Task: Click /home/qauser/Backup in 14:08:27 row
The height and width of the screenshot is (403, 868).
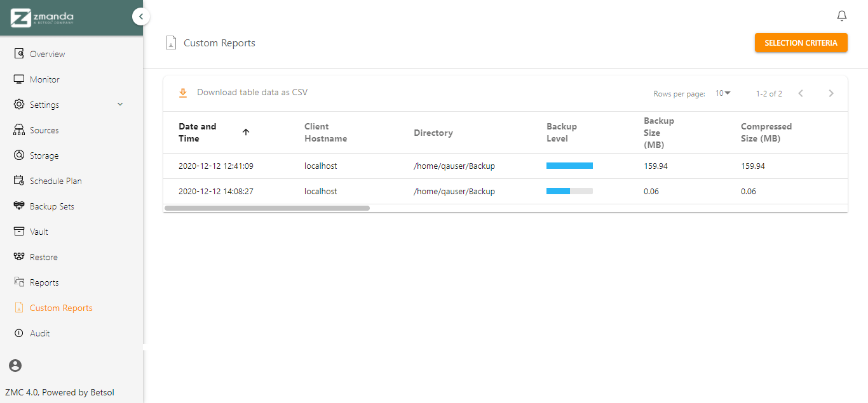Action: pos(454,191)
